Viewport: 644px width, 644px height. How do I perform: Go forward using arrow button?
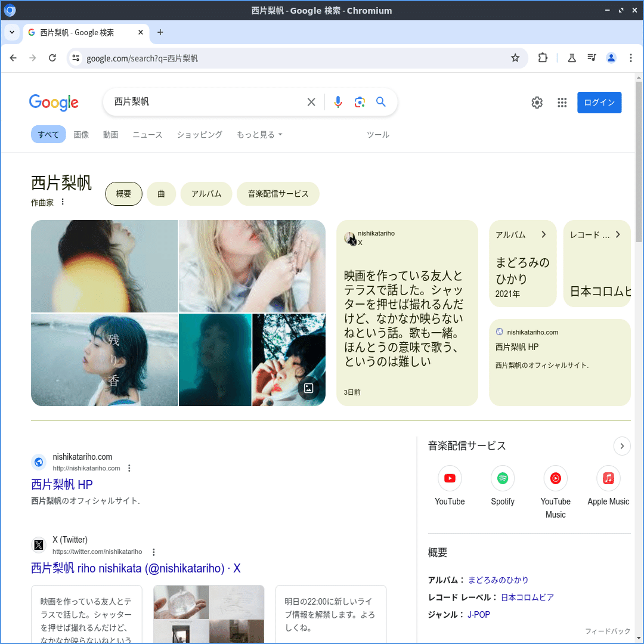click(x=32, y=58)
